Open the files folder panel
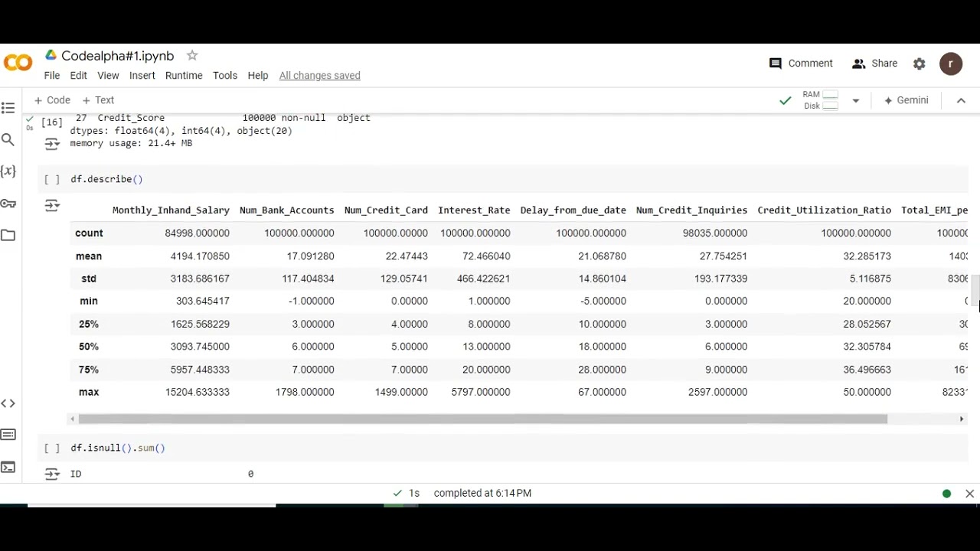 click(x=8, y=236)
